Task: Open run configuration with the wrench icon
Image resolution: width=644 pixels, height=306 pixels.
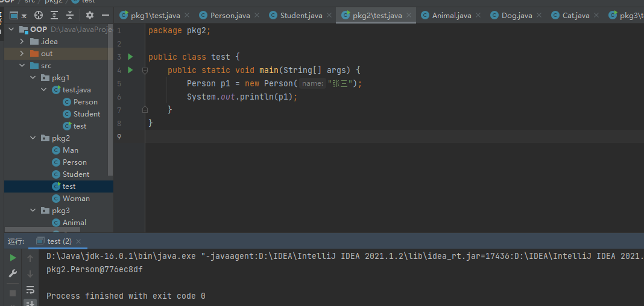Action: 13,273
